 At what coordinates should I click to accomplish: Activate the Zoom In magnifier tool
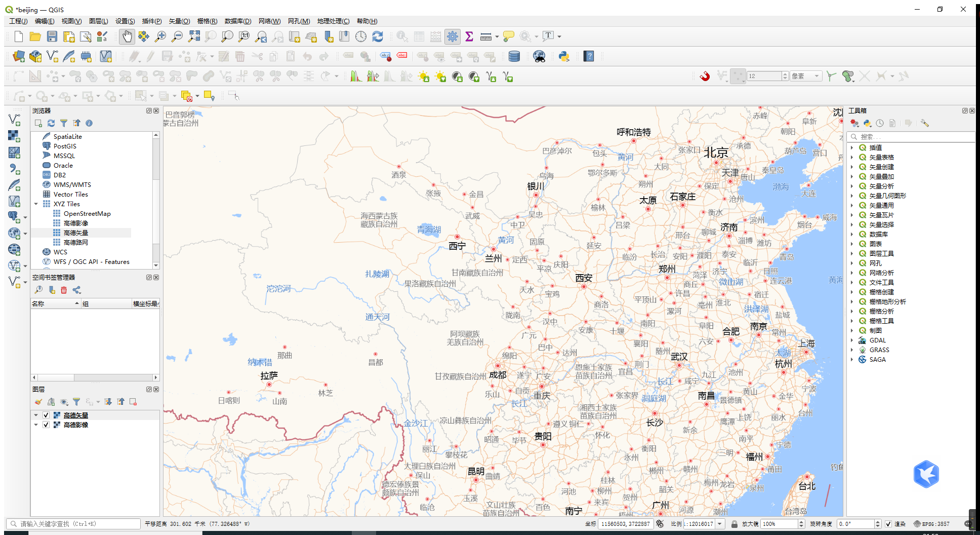point(160,36)
